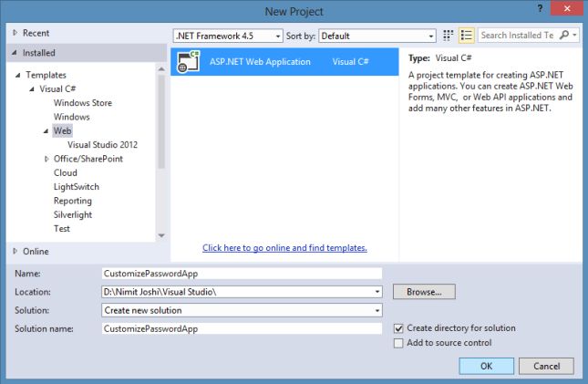This screenshot has height=384, width=588.
Task: Click the Solution name input field
Action: pos(242,328)
